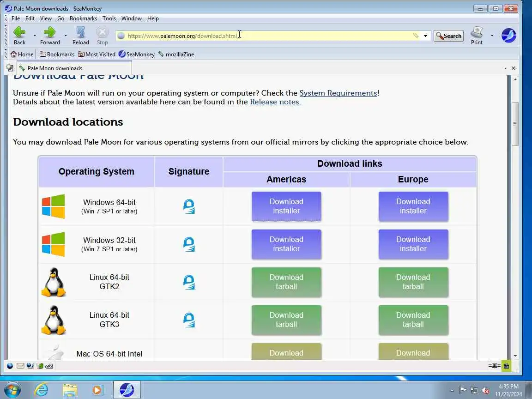Open Mail & Newsgroups from the status bar envelope icon
The width and height of the screenshot is (532, 399).
pyautogui.click(x=20, y=366)
